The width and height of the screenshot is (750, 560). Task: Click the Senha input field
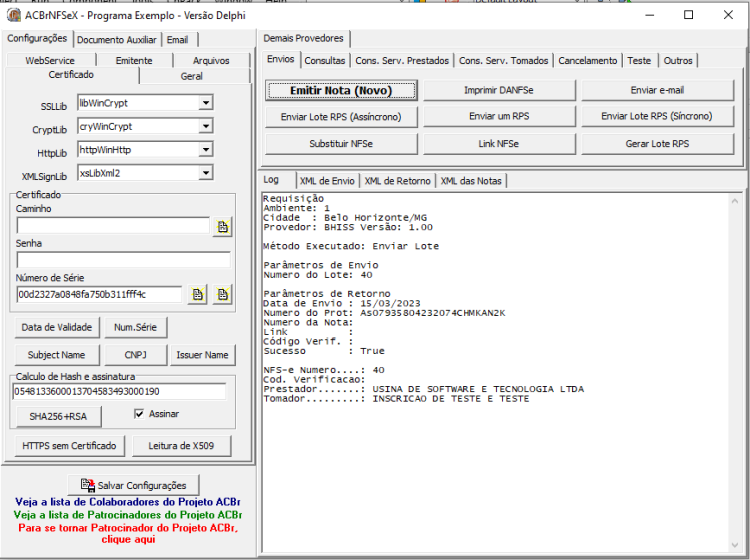tap(123, 260)
